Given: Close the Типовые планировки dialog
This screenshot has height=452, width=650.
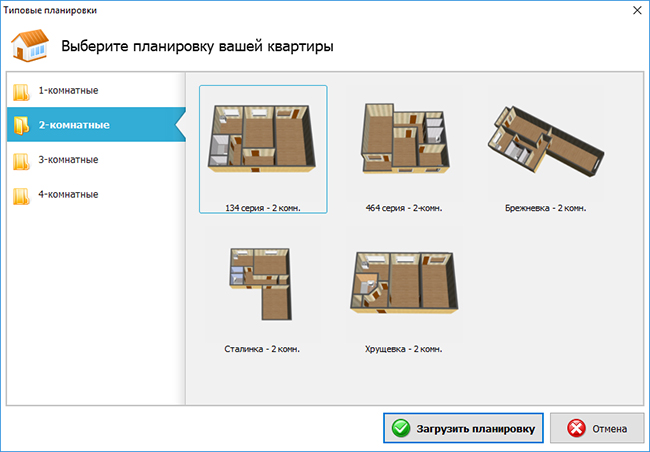Looking at the screenshot, I should (637, 10).
